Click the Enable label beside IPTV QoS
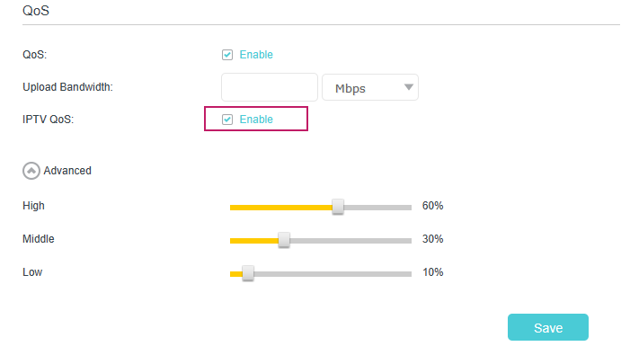Viewport: 621px width, 364px height. 256,120
